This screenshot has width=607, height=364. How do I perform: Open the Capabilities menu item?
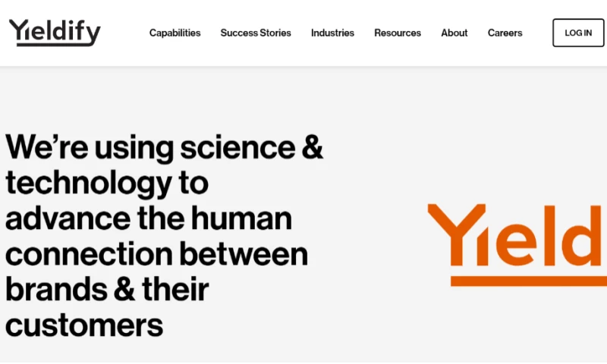(175, 33)
